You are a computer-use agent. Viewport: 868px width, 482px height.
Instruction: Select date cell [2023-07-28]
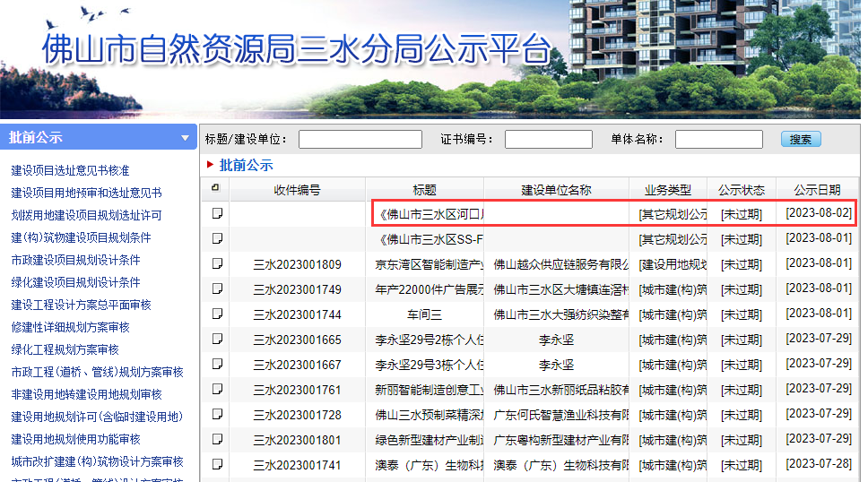(x=819, y=464)
